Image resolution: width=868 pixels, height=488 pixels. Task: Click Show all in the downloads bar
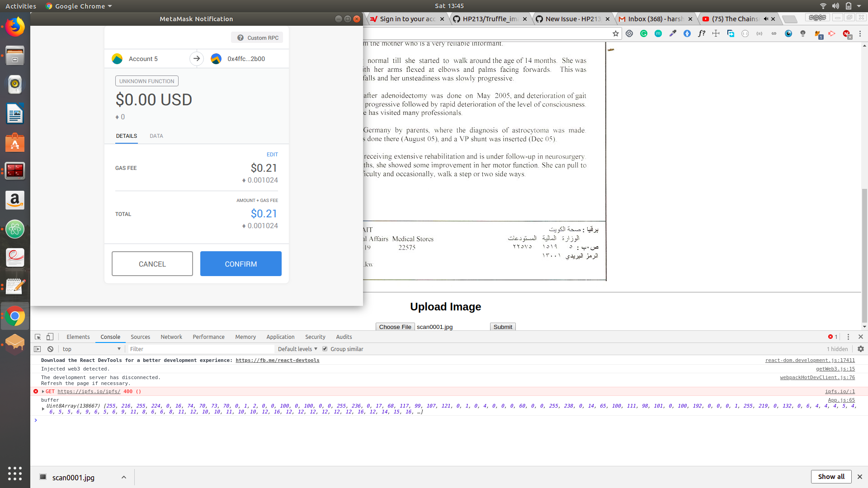point(831,477)
